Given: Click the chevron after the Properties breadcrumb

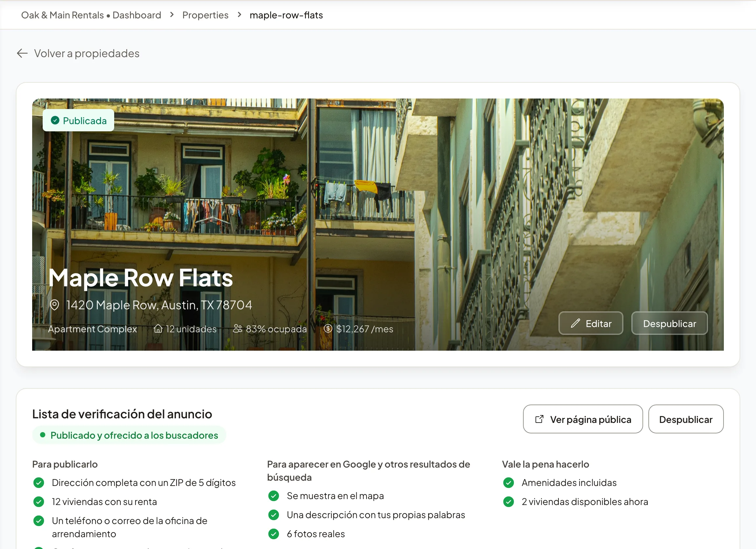Looking at the screenshot, I should point(239,15).
